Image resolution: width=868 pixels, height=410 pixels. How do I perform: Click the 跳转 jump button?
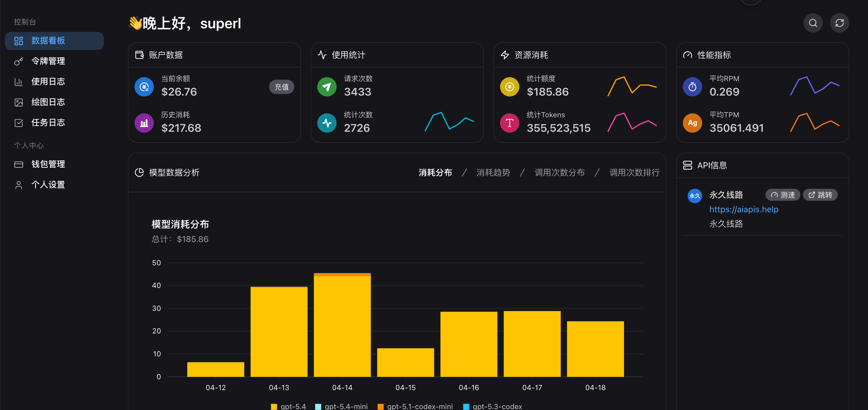click(820, 195)
